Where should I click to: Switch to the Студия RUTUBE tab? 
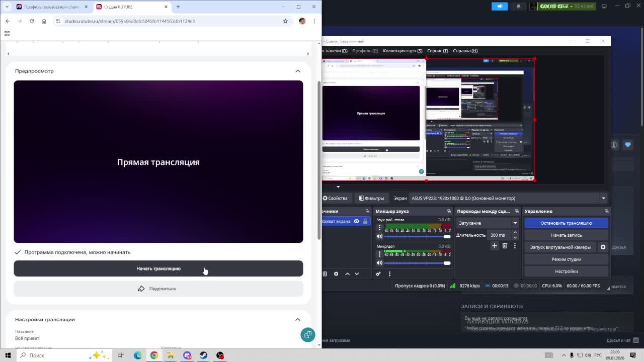(x=132, y=7)
